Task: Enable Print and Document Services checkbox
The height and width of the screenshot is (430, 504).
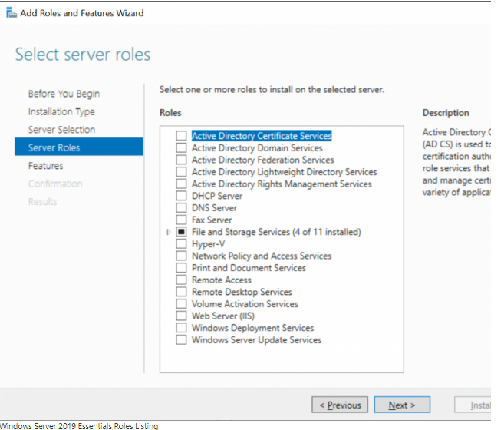Action: pos(181,268)
